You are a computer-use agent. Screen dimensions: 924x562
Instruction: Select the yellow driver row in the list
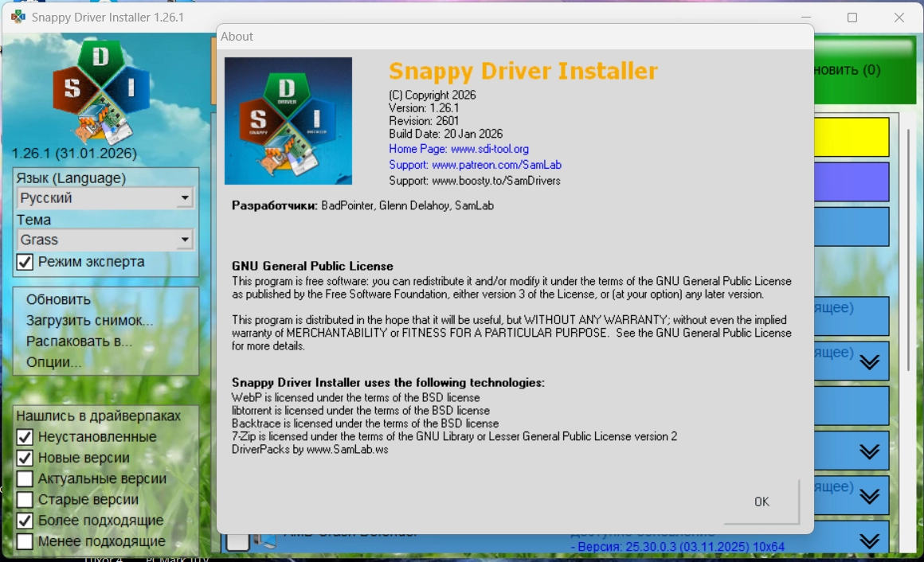pos(852,137)
